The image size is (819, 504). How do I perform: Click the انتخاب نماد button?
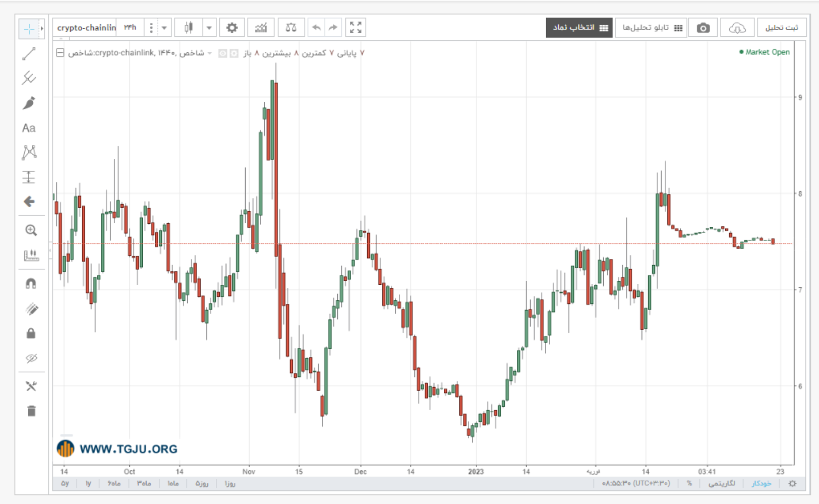pyautogui.click(x=579, y=28)
